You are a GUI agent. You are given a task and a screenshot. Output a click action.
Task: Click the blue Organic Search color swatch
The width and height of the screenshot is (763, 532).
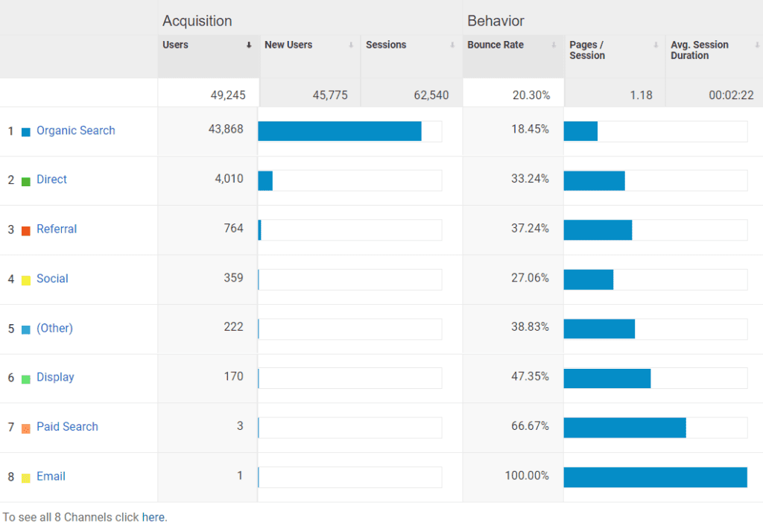pyautogui.click(x=26, y=132)
